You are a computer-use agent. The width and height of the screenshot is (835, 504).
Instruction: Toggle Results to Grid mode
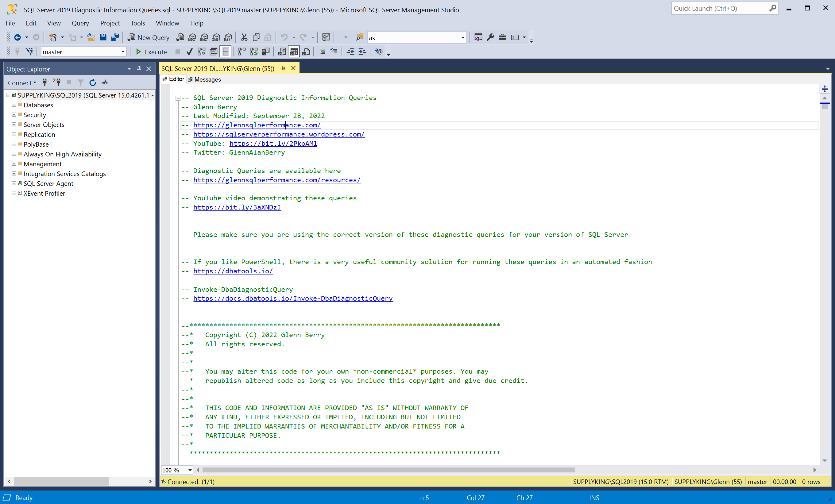294,52
